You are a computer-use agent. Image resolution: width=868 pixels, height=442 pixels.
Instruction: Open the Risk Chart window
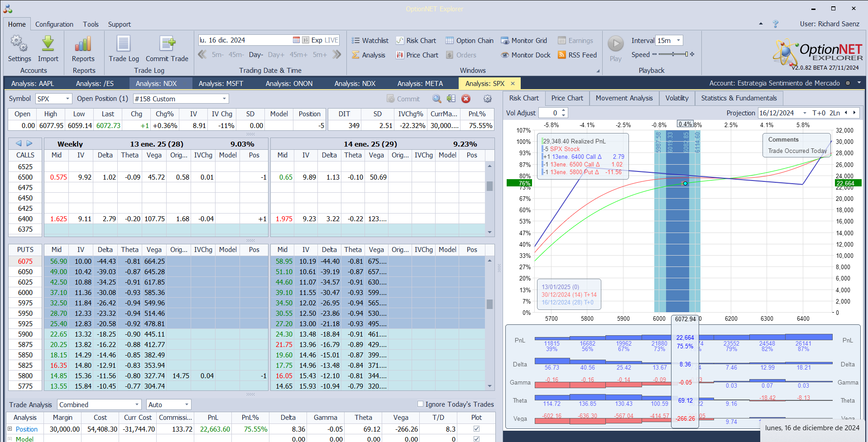tap(416, 41)
